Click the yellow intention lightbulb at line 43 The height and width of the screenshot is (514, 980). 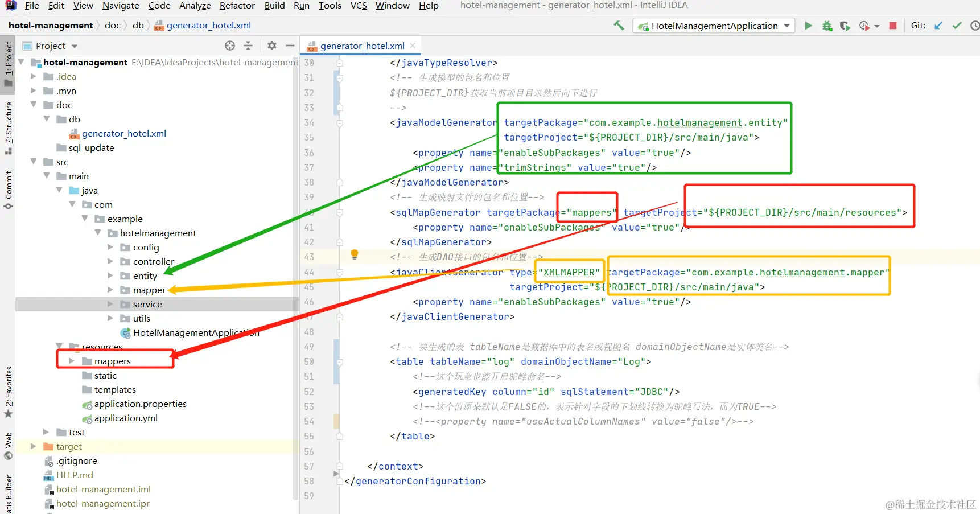[x=355, y=254]
